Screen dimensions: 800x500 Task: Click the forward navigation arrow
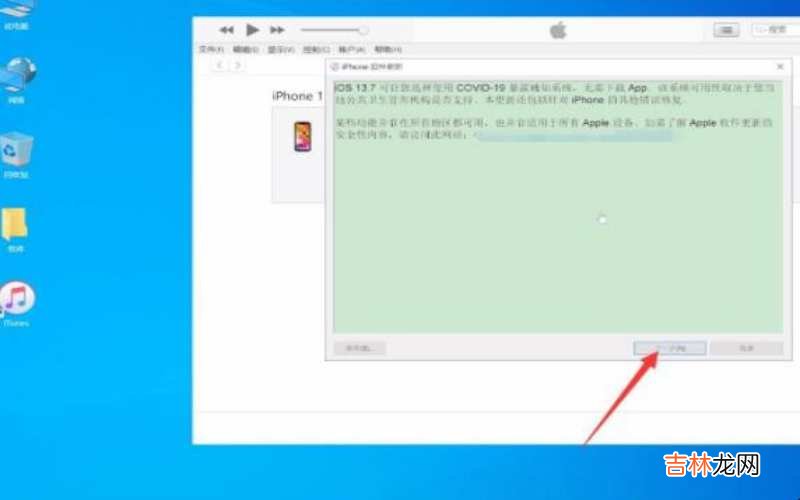coord(237,65)
